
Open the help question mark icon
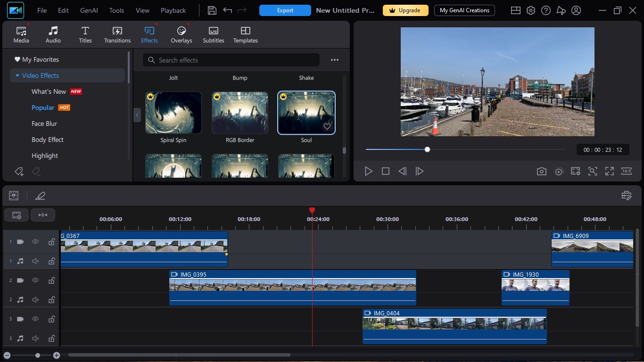click(546, 10)
